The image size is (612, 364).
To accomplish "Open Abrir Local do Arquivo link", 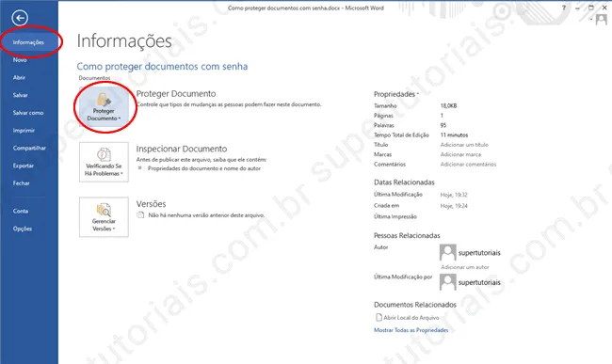I will click(x=411, y=318).
